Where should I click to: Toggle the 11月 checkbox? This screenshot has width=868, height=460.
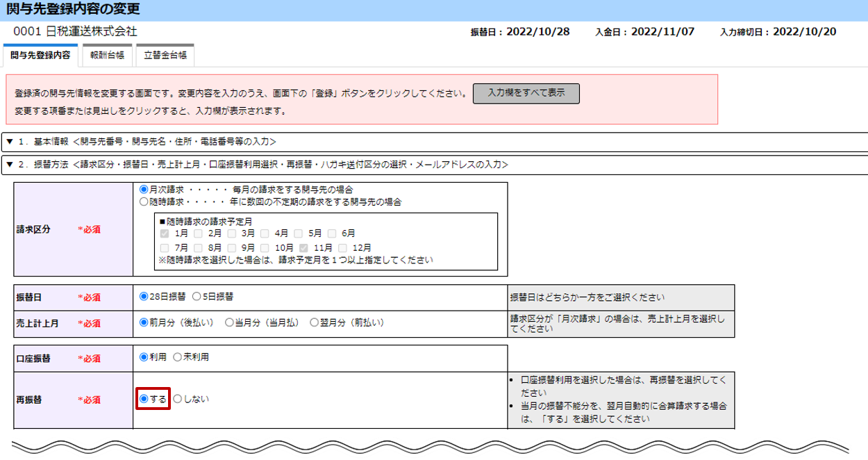click(x=304, y=247)
